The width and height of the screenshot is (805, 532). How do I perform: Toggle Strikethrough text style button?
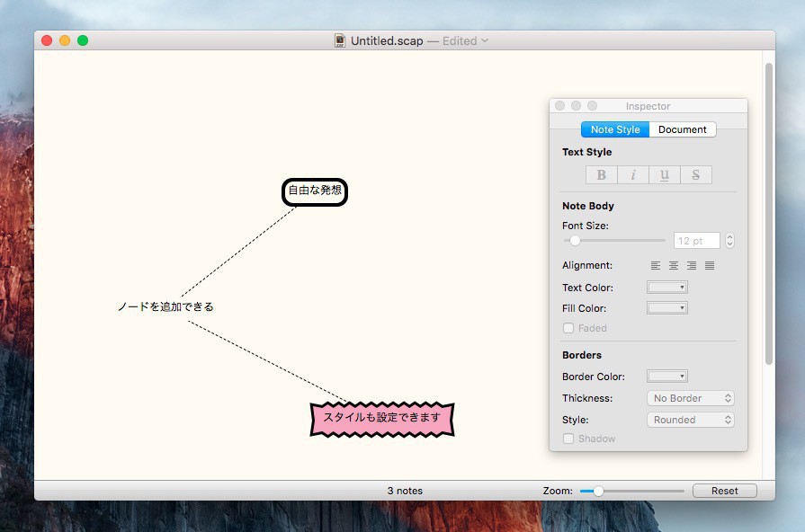pyautogui.click(x=696, y=175)
